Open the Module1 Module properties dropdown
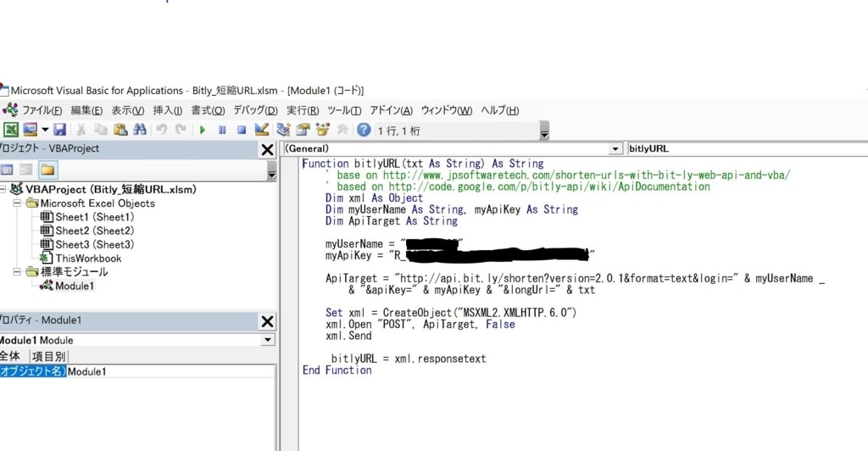This screenshot has width=868, height=451. (268, 340)
